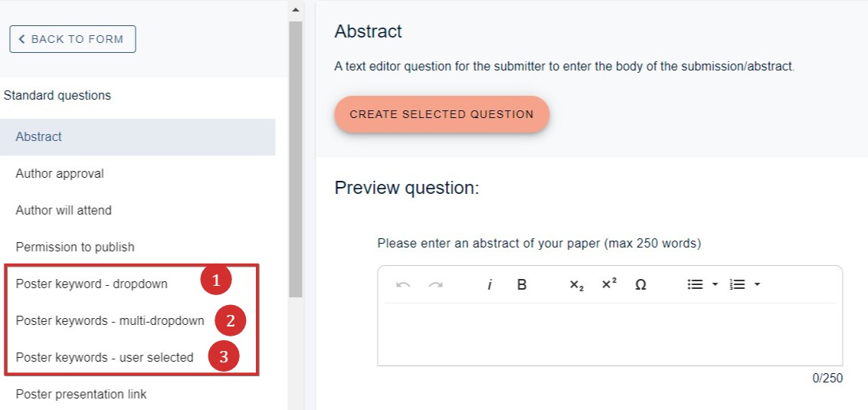
Task: Apply subscript formatting
Action: pos(576,285)
